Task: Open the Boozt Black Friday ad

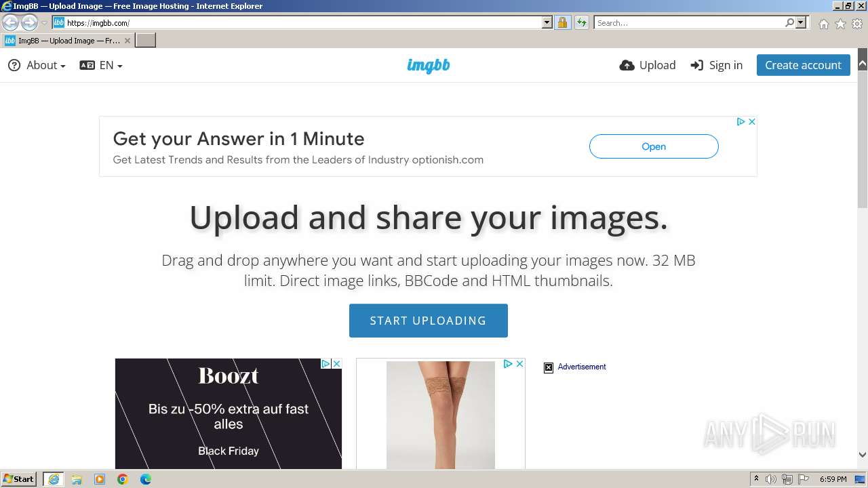Action: [229, 413]
